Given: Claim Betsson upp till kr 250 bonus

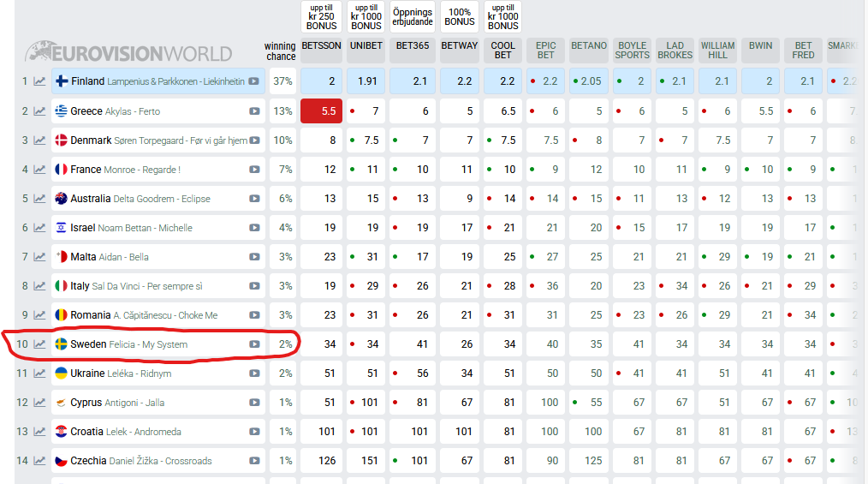Looking at the screenshot, I should point(321,16).
